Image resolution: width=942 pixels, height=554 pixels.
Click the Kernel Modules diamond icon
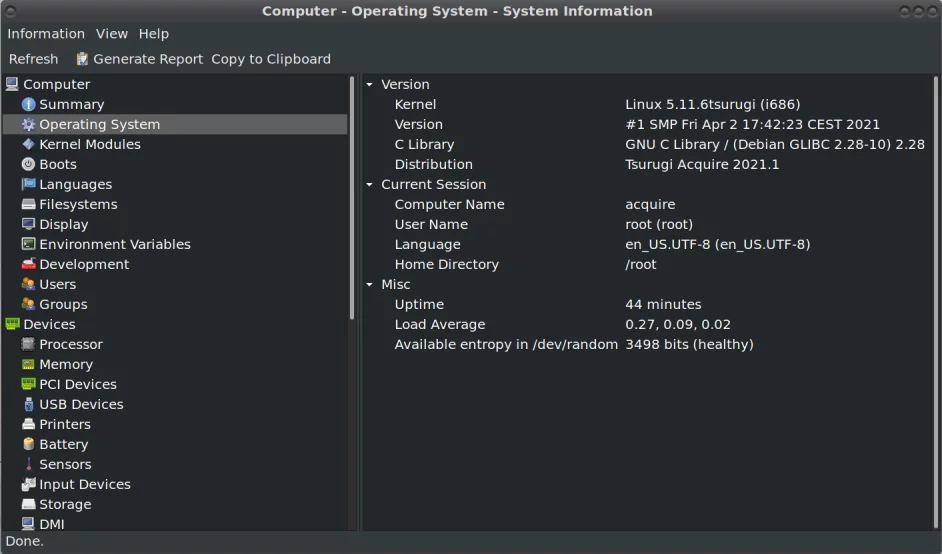pos(28,144)
